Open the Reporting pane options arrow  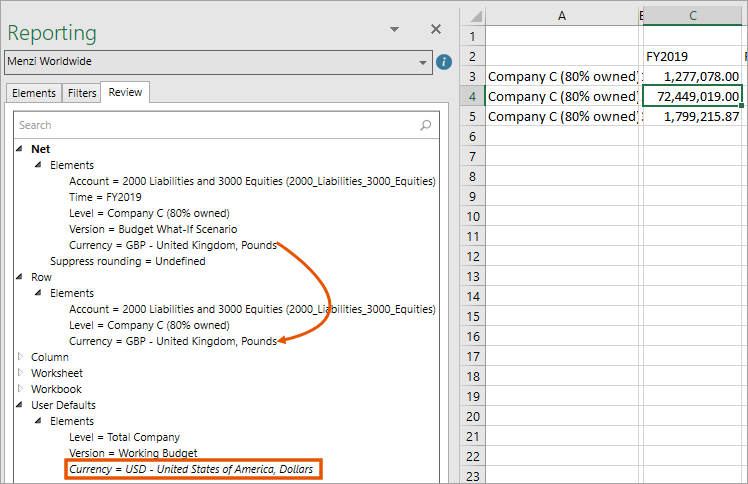coord(394,30)
